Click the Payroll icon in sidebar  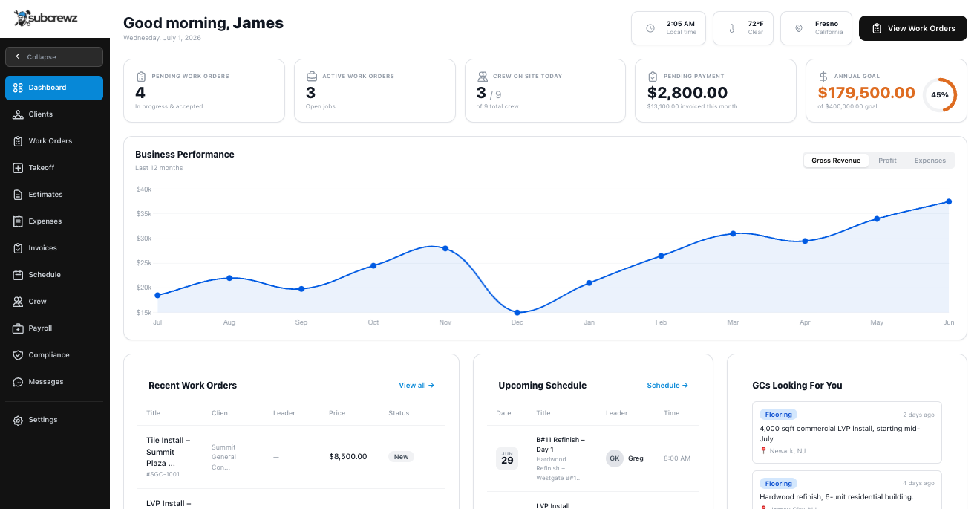(x=18, y=328)
